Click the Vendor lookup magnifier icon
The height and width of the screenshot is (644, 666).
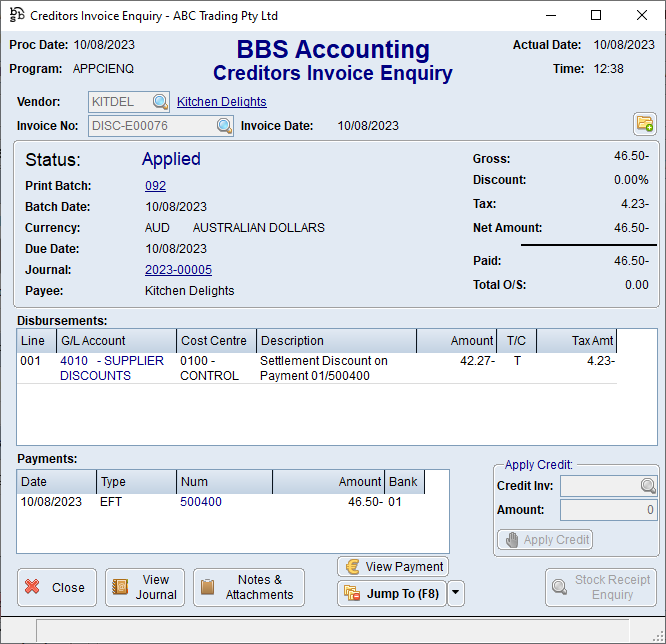click(160, 102)
